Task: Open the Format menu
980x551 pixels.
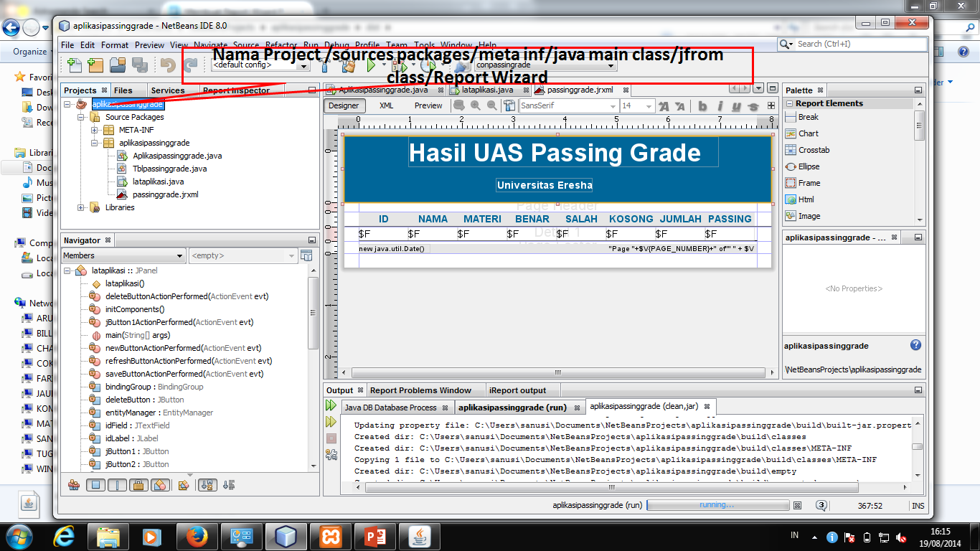Action: click(115, 44)
